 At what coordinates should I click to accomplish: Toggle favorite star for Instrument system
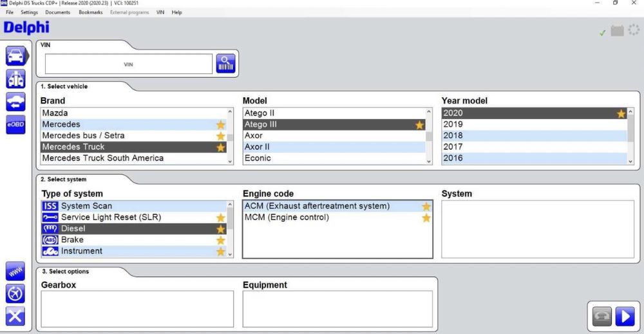click(220, 252)
